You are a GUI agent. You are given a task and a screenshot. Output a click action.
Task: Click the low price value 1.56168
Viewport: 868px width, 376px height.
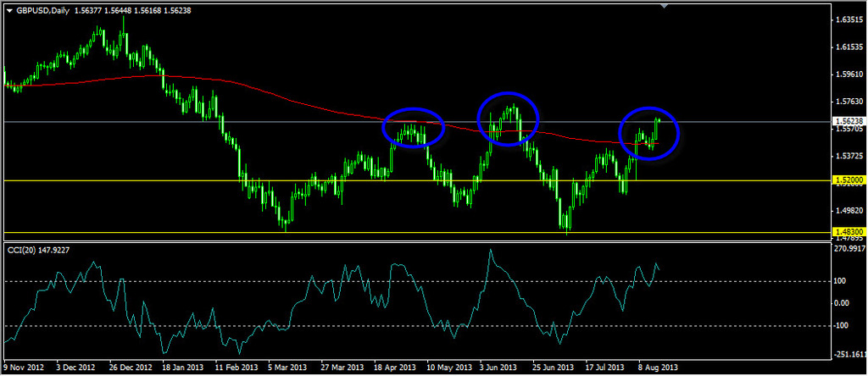point(147,10)
